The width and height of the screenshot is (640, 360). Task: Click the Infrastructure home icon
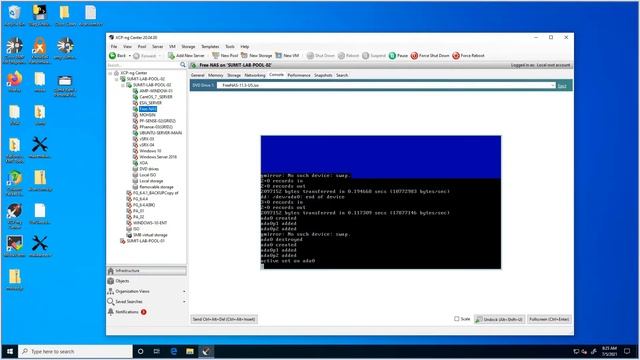pos(111,271)
